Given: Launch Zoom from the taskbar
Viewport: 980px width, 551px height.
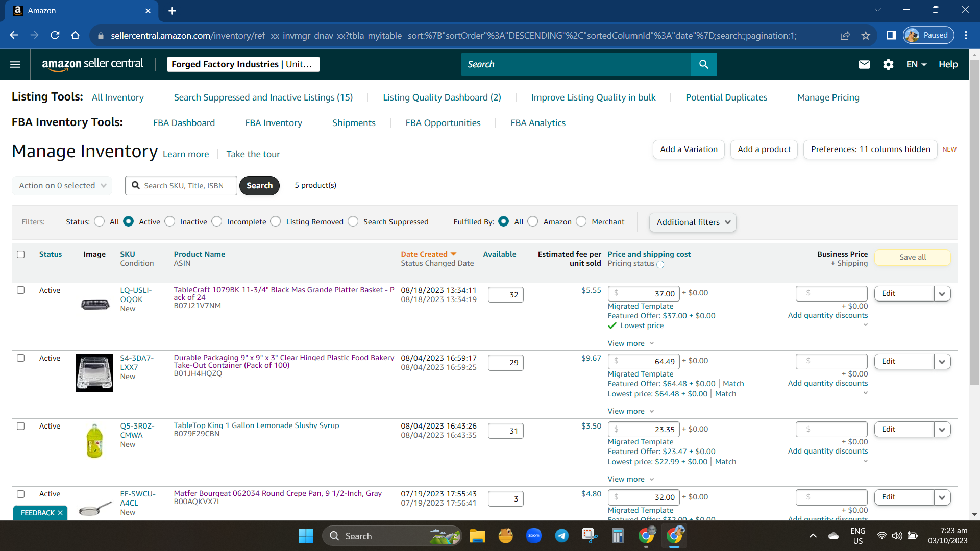Looking at the screenshot, I should [x=534, y=536].
